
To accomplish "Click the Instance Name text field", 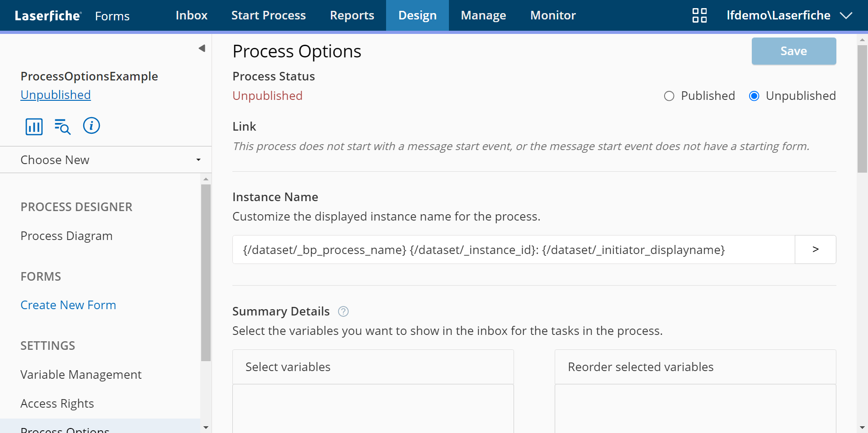I will coord(513,249).
